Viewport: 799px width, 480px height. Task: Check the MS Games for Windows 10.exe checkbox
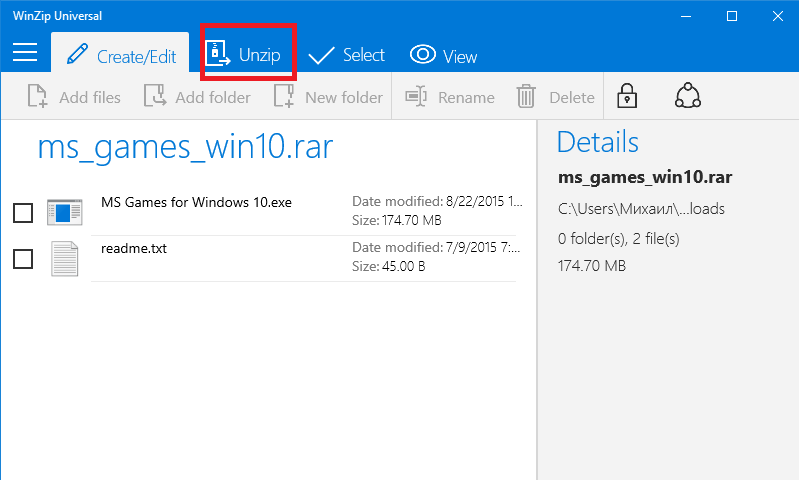pos(23,213)
